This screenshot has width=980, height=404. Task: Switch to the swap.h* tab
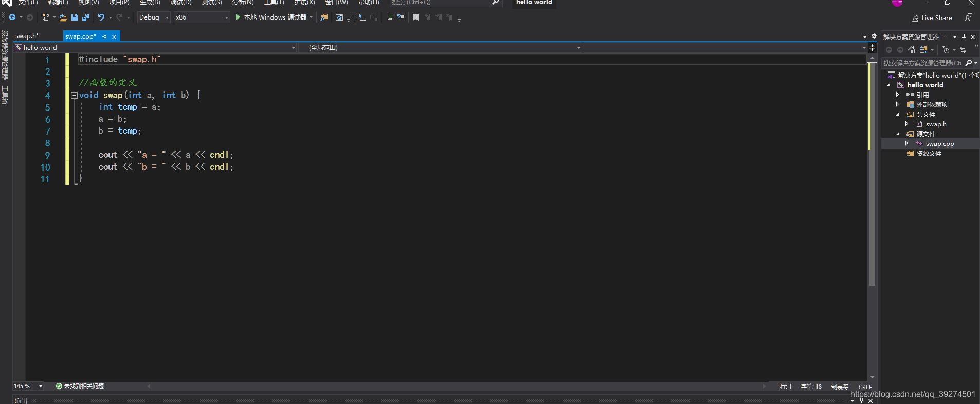coord(27,36)
